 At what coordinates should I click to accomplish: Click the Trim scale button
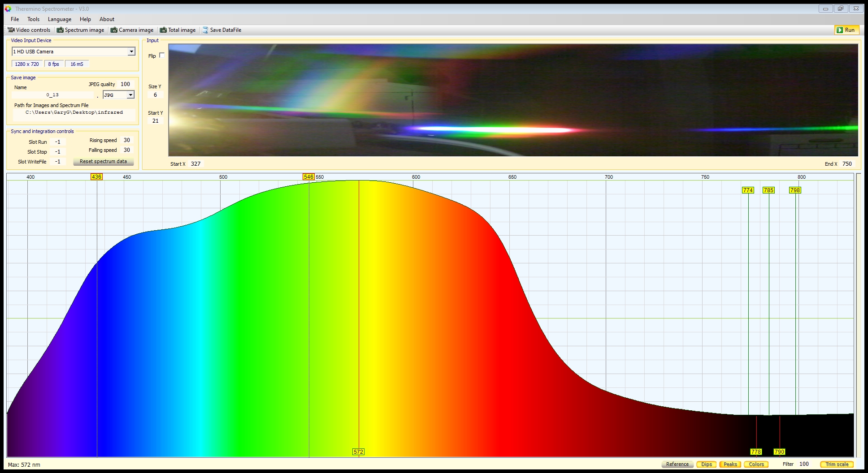point(837,464)
